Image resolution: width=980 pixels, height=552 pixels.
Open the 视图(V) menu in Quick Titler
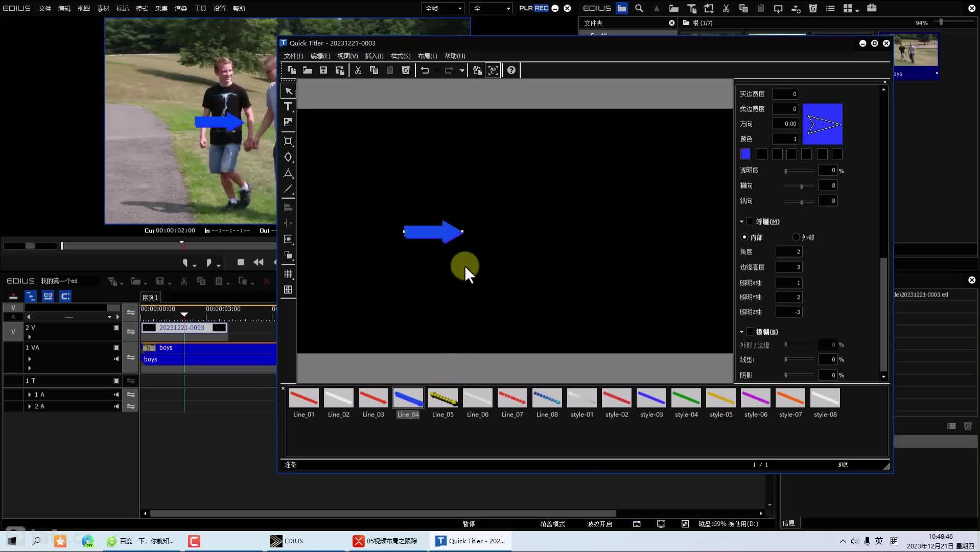pos(347,56)
